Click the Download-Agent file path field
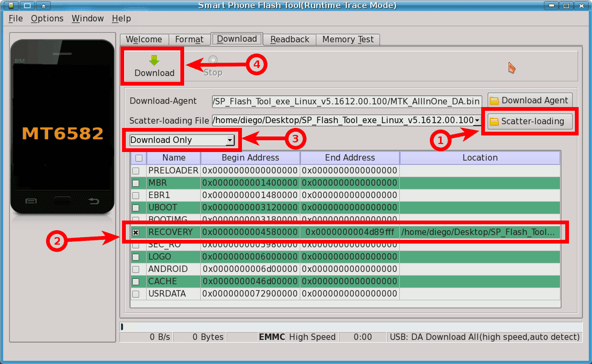592x364 pixels. (x=347, y=101)
